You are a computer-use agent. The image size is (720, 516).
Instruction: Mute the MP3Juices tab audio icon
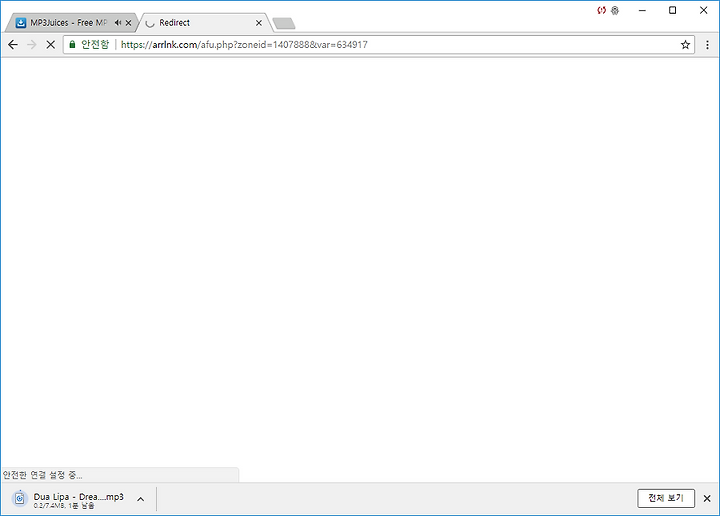tap(118, 22)
